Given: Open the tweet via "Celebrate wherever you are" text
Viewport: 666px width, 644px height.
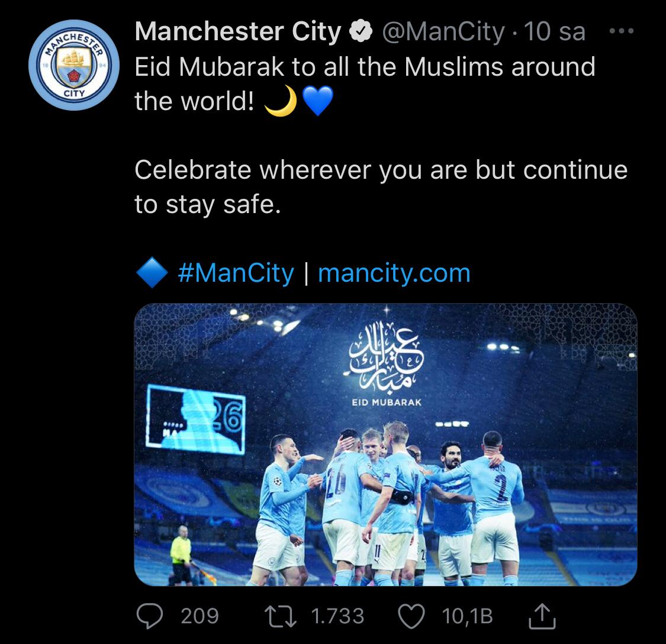Looking at the screenshot, I should 380,170.
